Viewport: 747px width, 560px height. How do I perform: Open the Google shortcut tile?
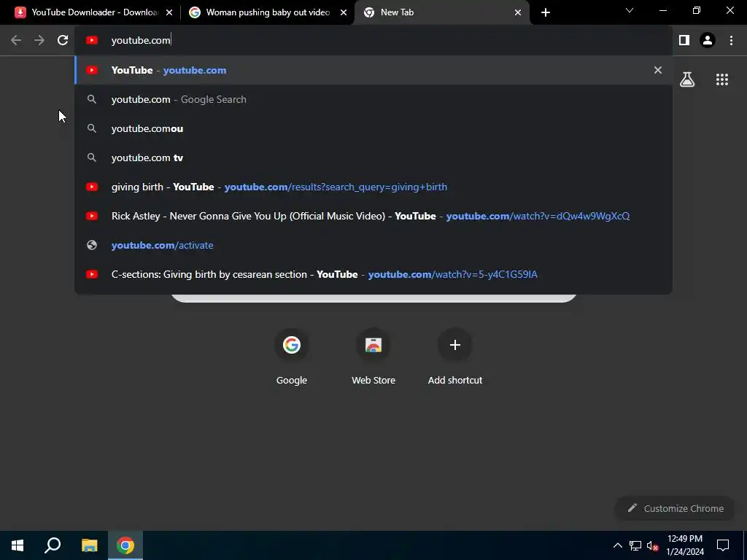tap(292, 356)
